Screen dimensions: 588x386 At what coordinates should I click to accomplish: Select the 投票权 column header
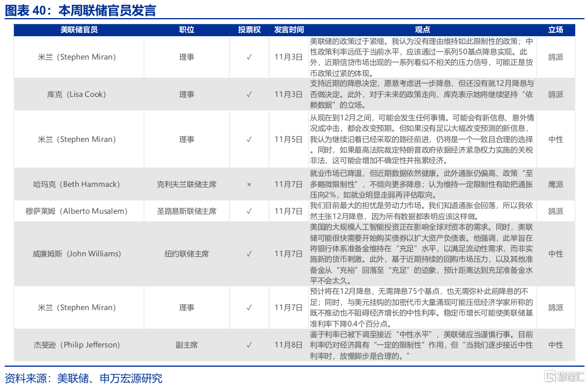click(249, 30)
